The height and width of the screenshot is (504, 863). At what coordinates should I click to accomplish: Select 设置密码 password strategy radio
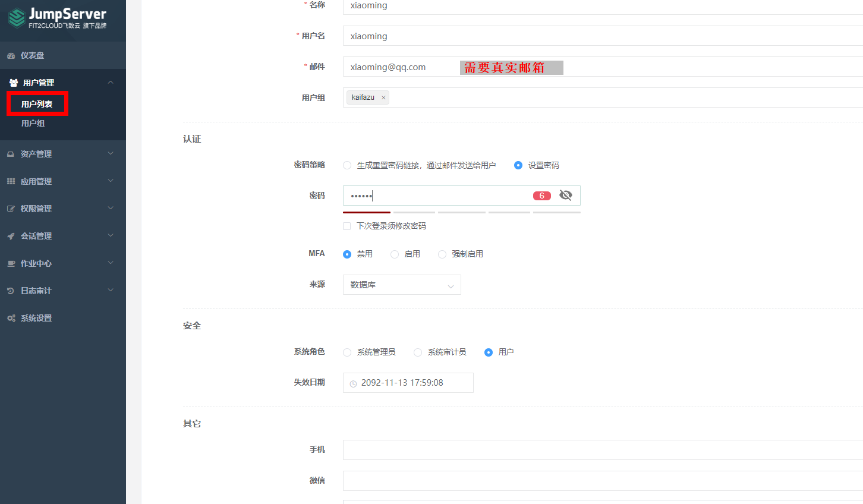pyautogui.click(x=518, y=165)
